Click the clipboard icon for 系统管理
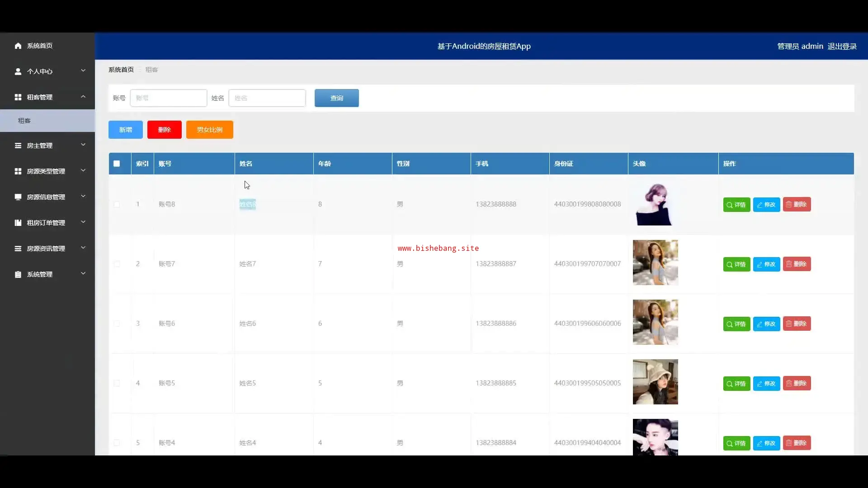This screenshot has height=488, width=868. point(18,274)
